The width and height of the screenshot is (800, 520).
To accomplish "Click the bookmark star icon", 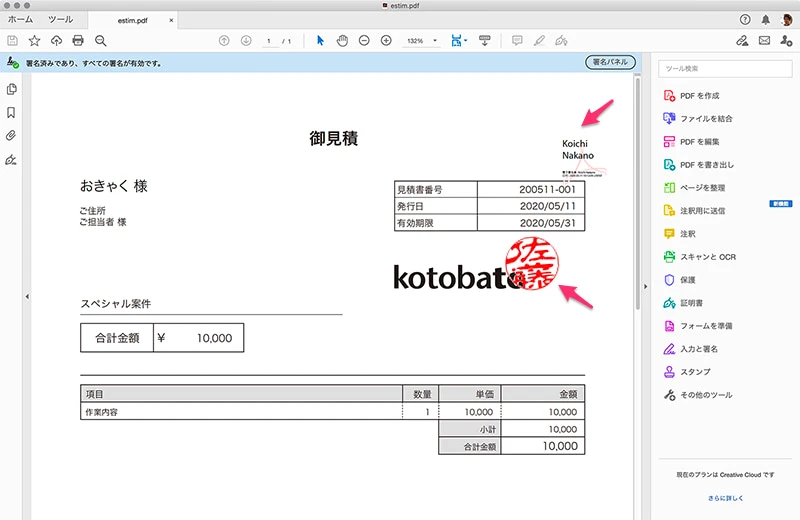I will pos(34,40).
